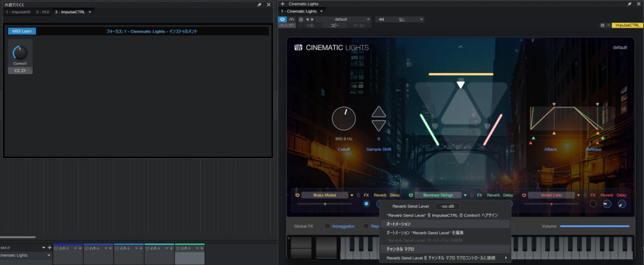Click the Sample Shift down arrow
The width and height of the screenshot is (644, 265).
click(x=379, y=125)
